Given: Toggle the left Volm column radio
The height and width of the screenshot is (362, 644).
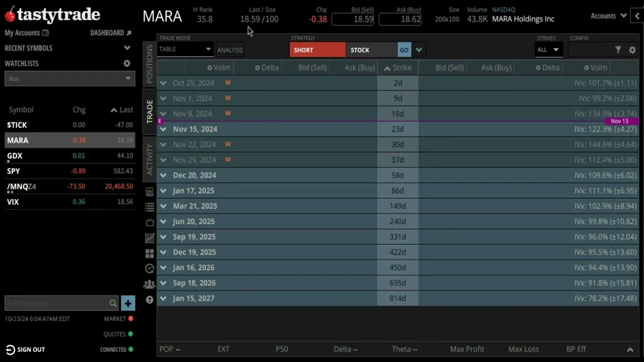Looking at the screenshot, I should 210,68.
